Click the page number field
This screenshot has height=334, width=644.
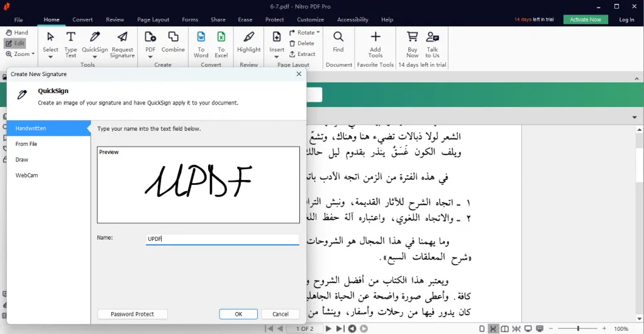coord(304,329)
